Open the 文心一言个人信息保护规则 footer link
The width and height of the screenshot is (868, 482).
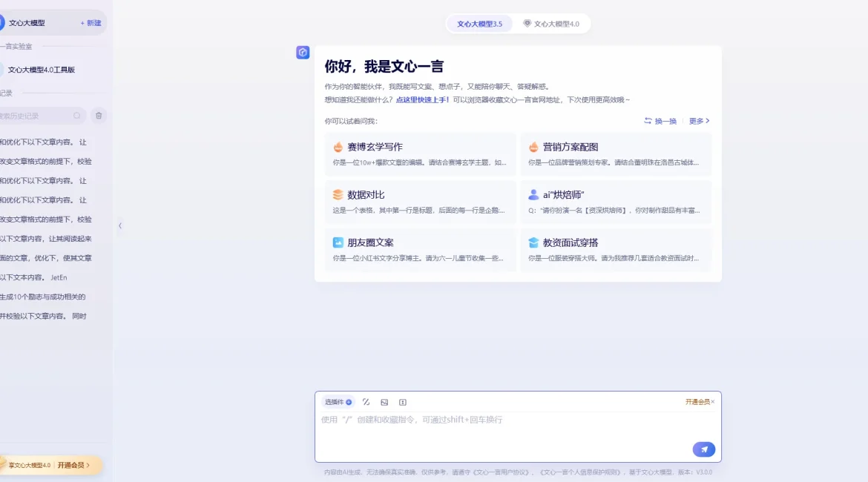[x=581, y=472]
